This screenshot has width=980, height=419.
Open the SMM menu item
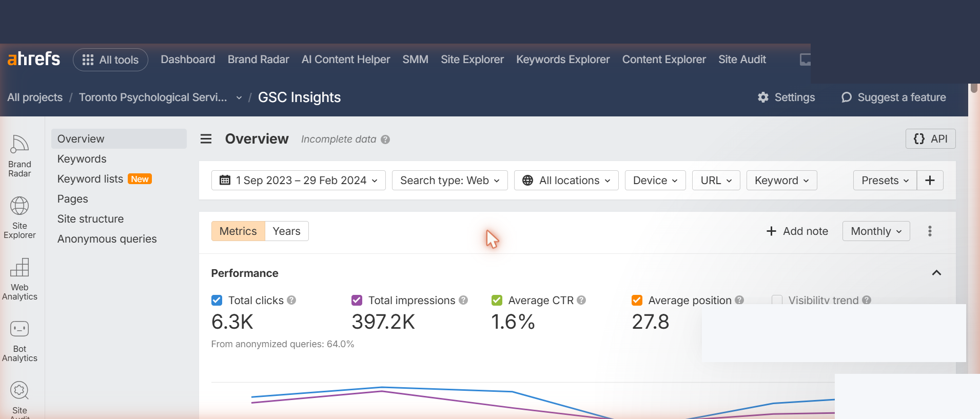click(x=415, y=59)
